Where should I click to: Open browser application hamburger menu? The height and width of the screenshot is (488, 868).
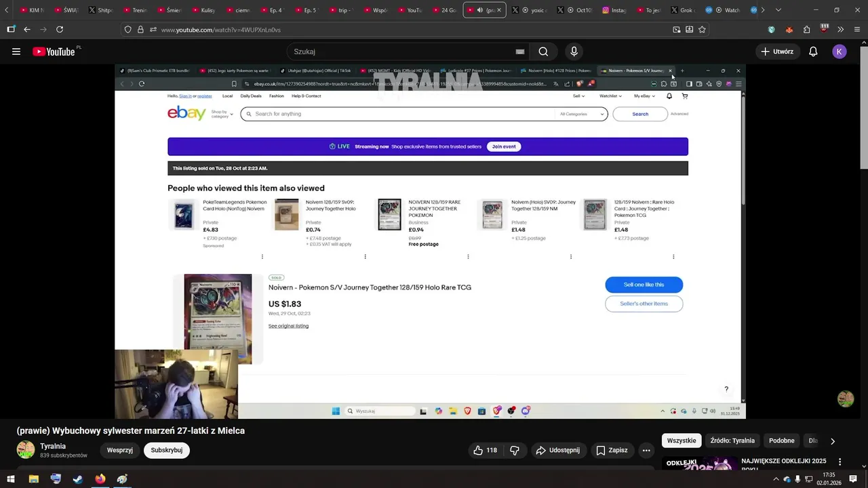(858, 30)
